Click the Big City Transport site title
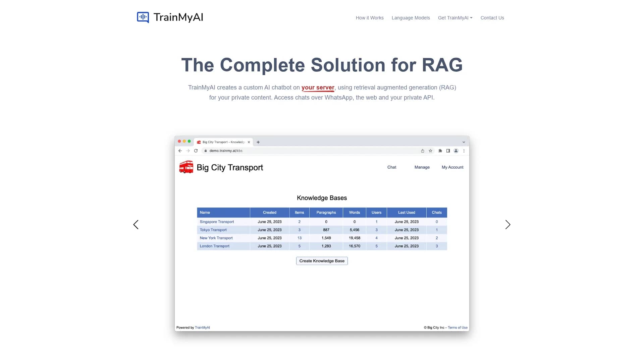This screenshot has width=644, height=362. click(230, 167)
